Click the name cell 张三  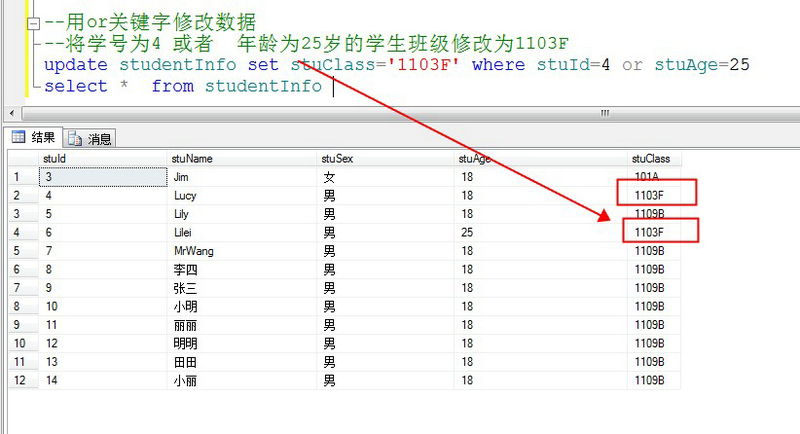point(242,288)
